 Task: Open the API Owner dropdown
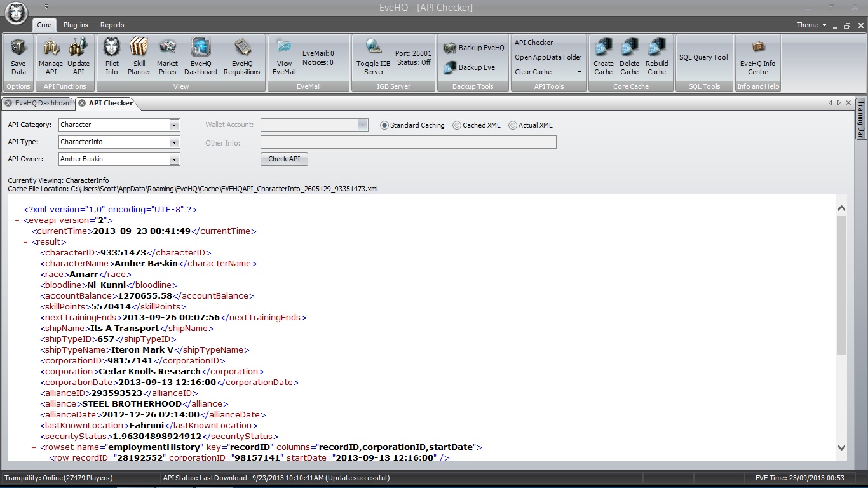pos(174,159)
